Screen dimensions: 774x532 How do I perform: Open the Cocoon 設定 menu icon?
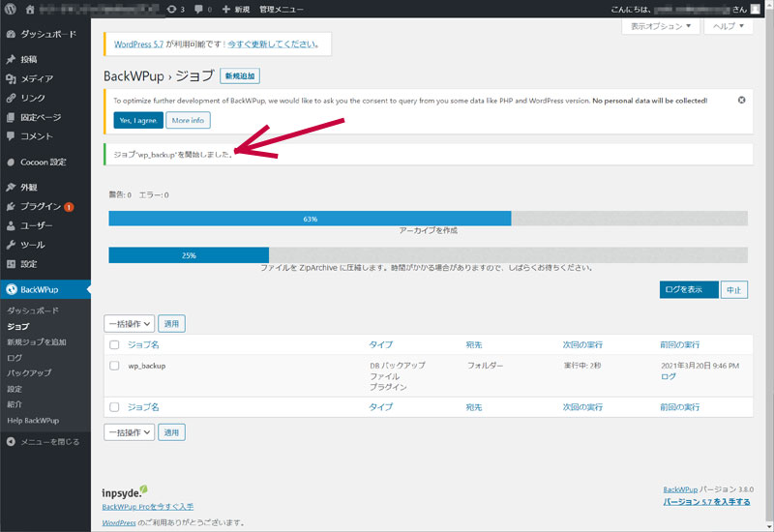click(11, 162)
